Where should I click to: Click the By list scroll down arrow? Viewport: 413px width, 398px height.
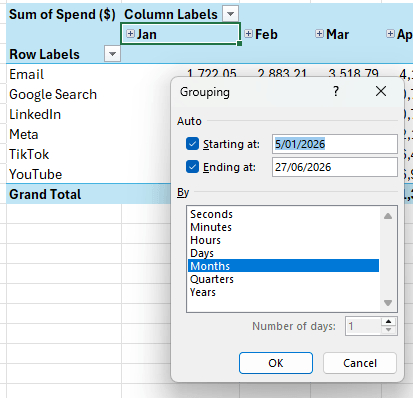[x=388, y=303]
